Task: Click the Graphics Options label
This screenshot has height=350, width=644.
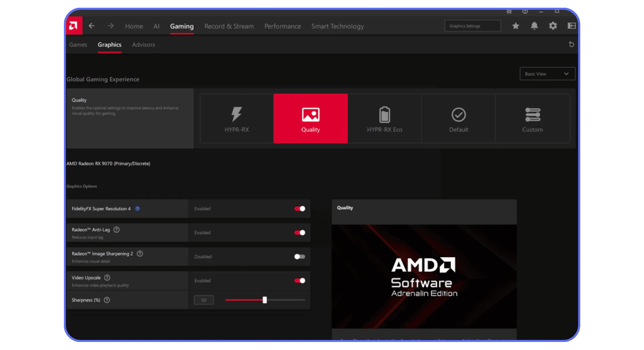Action: (x=82, y=186)
